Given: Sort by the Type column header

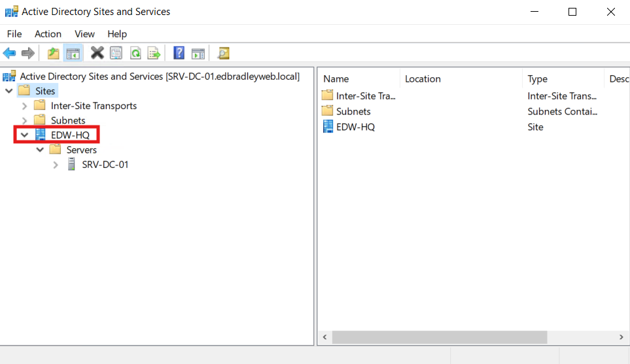Looking at the screenshot, I should (x=563, y=79).
